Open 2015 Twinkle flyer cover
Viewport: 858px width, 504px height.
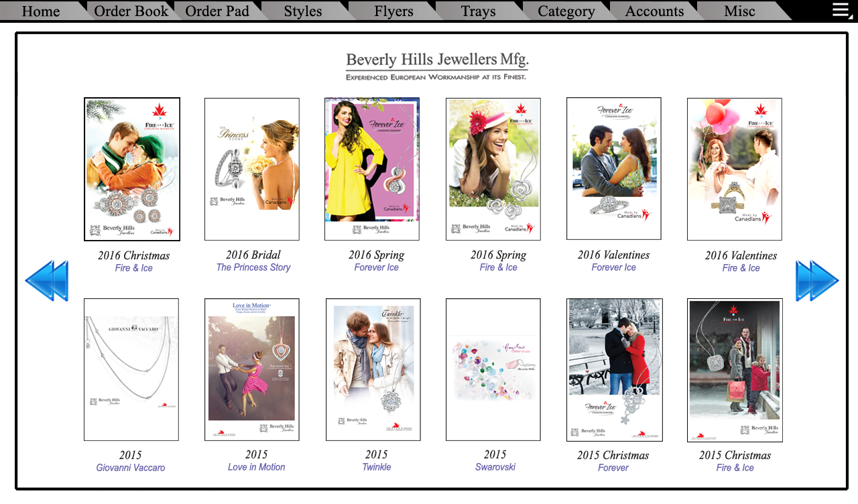pyautogui.click(x=373, y=369)
